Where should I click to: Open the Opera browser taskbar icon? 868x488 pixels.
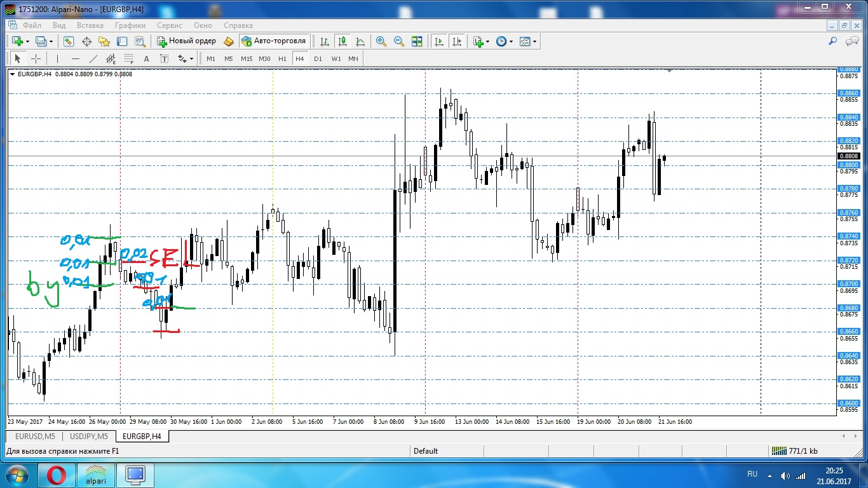pyautogui.click(x=57, y=475)
